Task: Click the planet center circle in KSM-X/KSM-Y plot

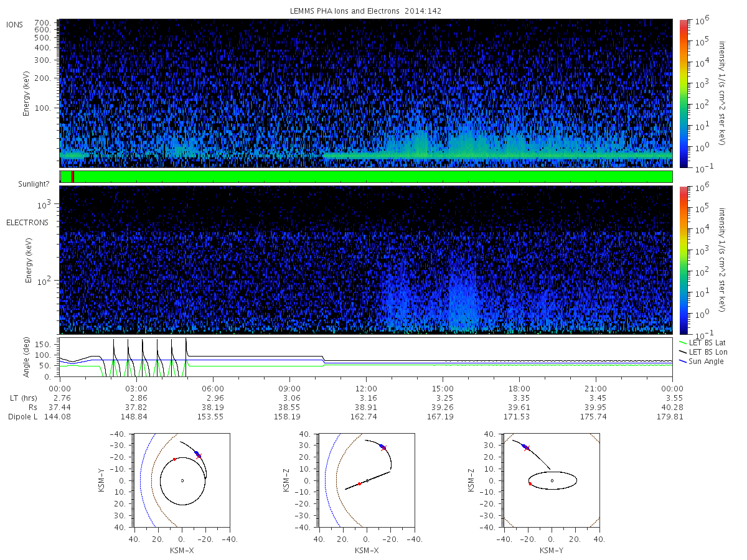Action: click(x=182, y=480)
